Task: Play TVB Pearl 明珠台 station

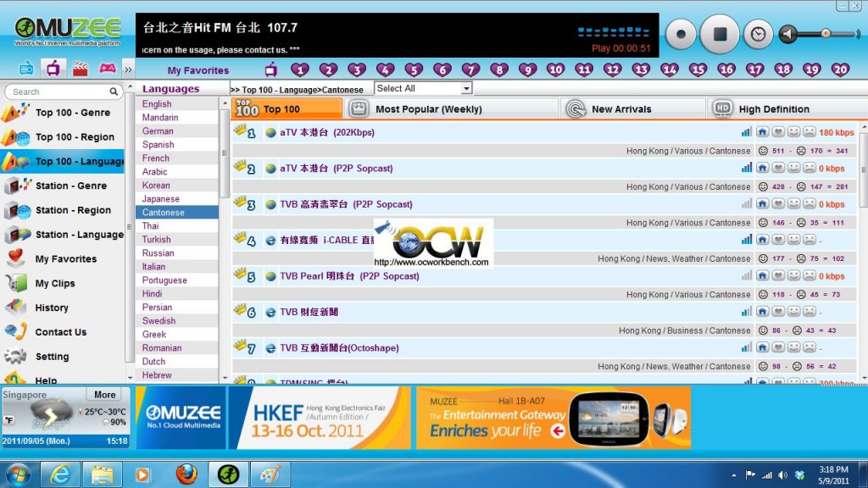Action: coord(349,276)
